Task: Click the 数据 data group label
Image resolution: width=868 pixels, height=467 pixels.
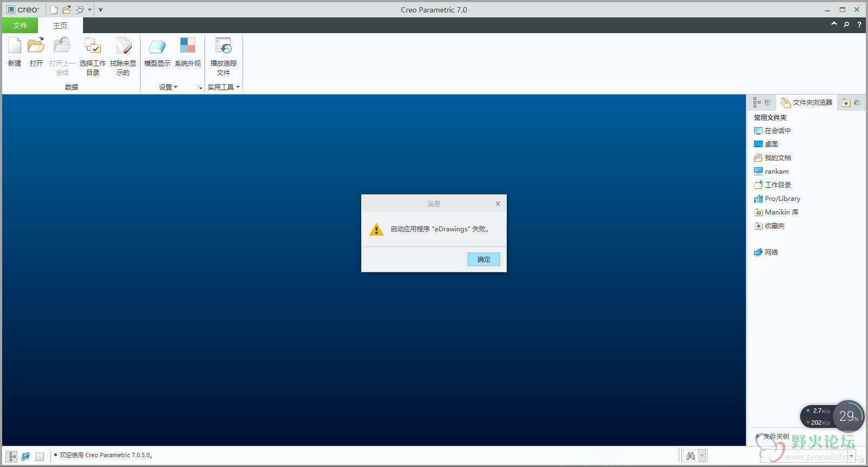Action: (72, 87)
